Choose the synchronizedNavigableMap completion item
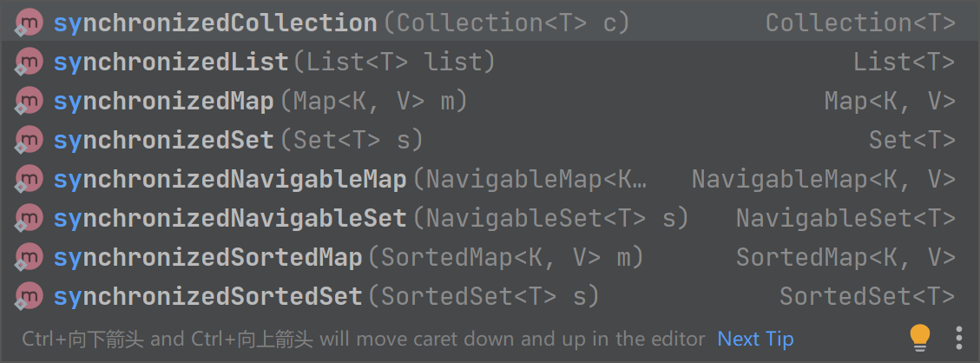 click(230, 180)
